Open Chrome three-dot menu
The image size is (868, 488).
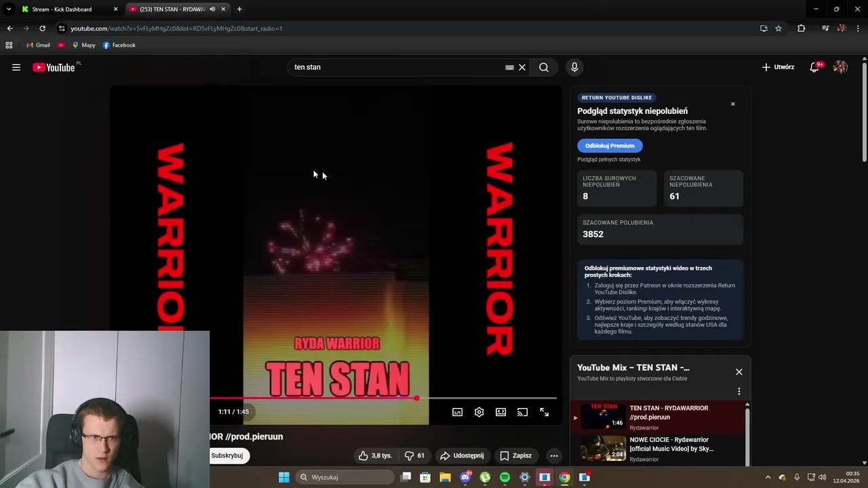click(x=859, y=28)
